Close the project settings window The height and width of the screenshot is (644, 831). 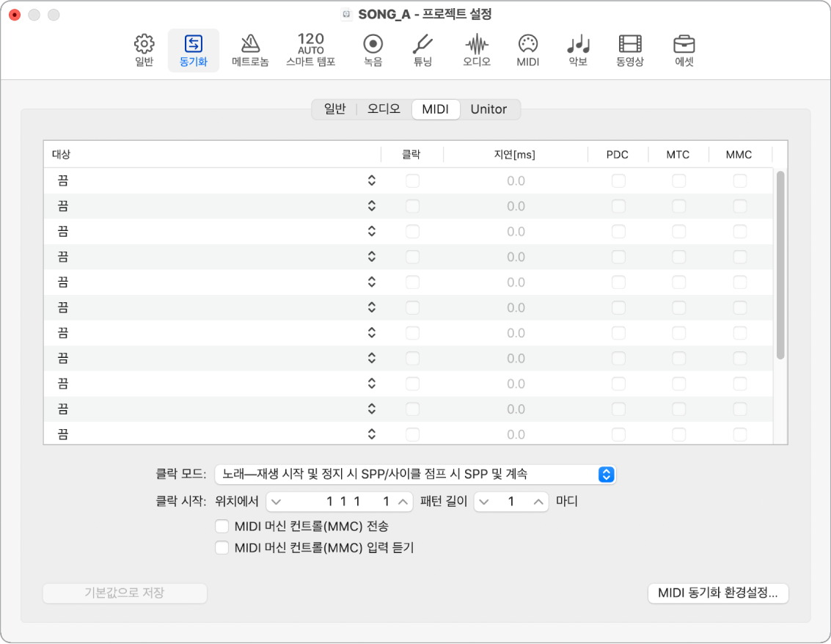(x=15, y=15)
